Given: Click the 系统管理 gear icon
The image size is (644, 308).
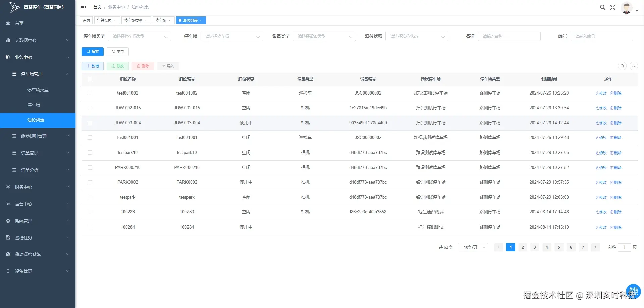Looking at the screenshot, I should click(8, 221).
